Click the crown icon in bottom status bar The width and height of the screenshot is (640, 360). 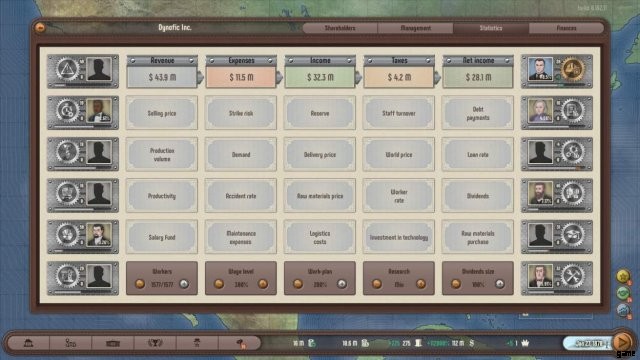coord(525,343)
